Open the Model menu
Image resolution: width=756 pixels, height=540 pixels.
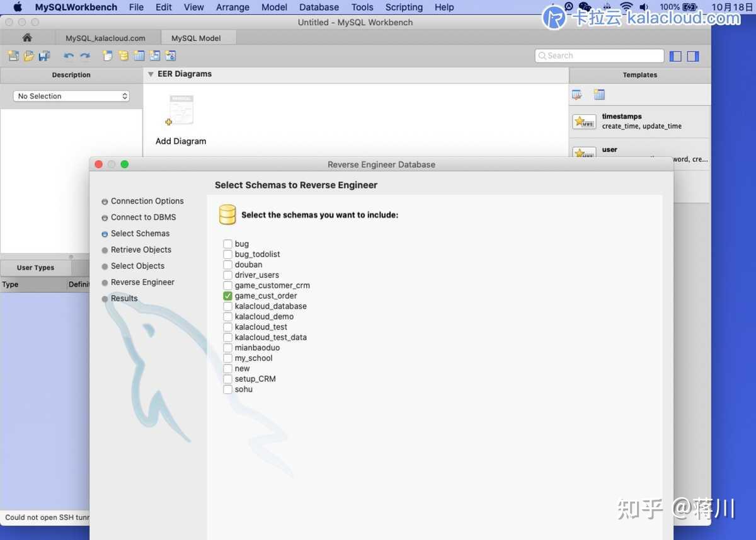point(274,7)
